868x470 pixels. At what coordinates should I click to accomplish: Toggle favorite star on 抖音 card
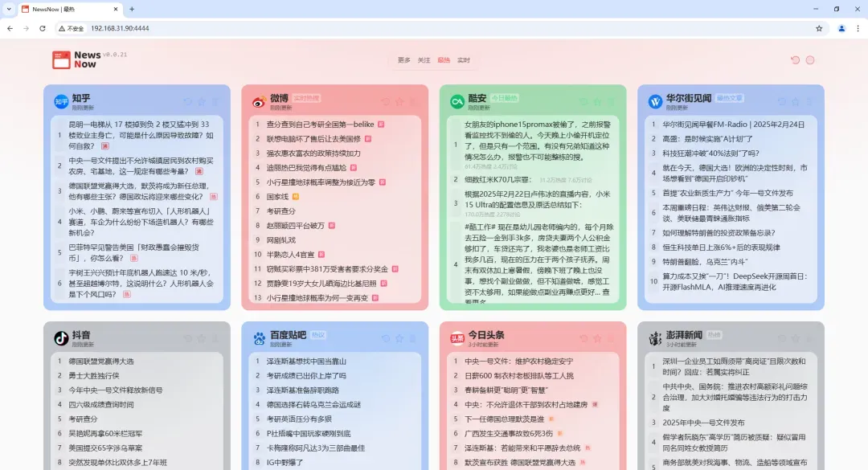(202, 338)
